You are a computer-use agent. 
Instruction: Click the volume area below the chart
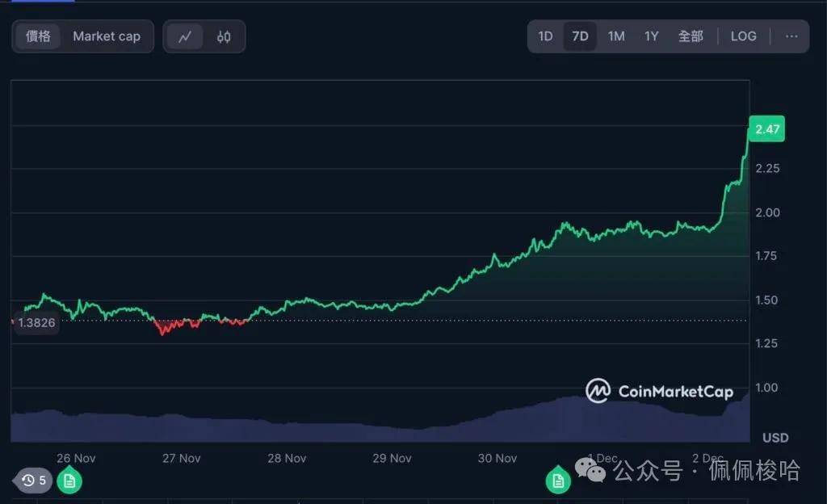click(x=323, y=428)
